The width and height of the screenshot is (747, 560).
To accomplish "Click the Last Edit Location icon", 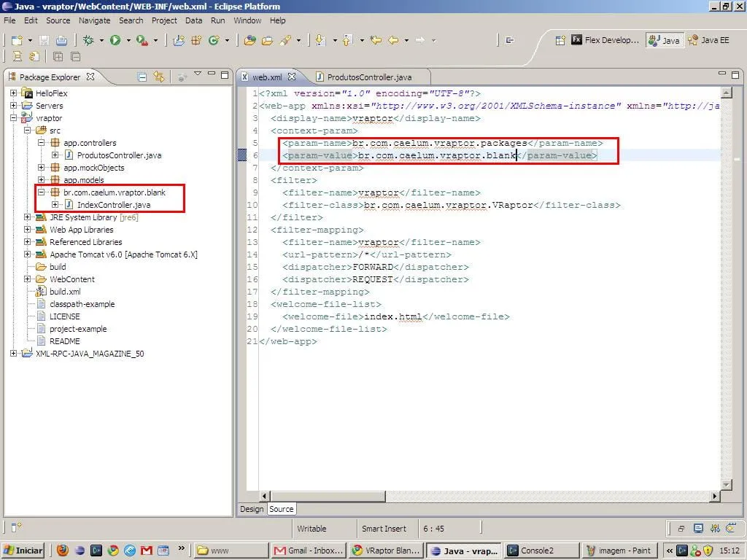I will click(376, 41).
